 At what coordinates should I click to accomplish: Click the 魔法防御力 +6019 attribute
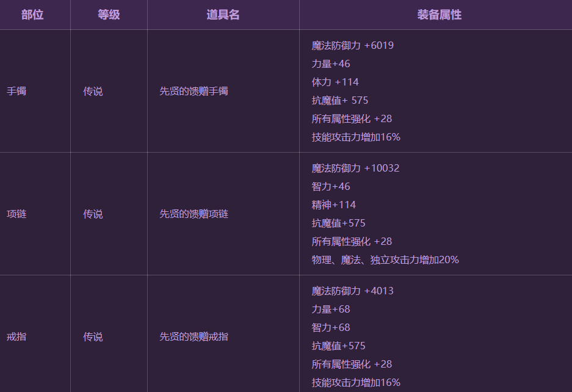[x=352, y=46]
